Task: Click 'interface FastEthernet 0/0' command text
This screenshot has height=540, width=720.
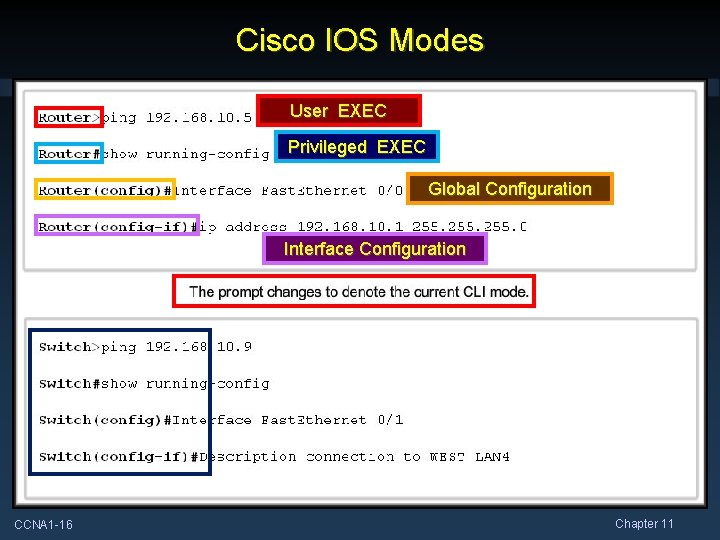Action: [x=288, y=190]
